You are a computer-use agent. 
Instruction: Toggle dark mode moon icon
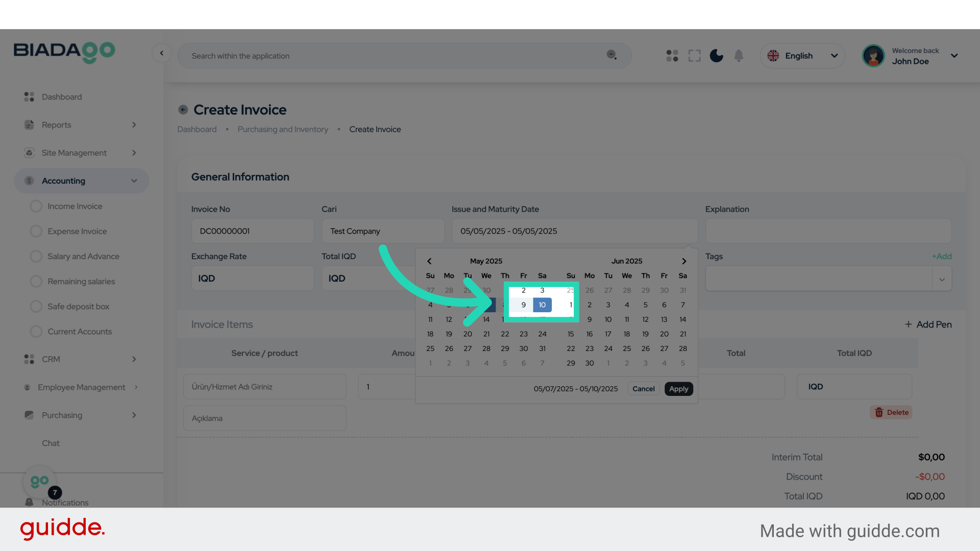point(716,56)
